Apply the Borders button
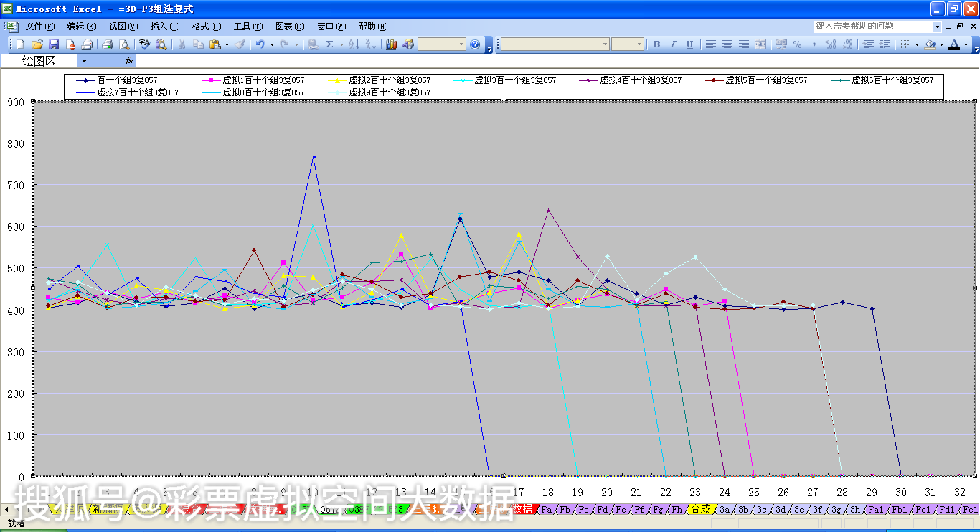Viewport: 980px width, 532px height. pos(906,44)
